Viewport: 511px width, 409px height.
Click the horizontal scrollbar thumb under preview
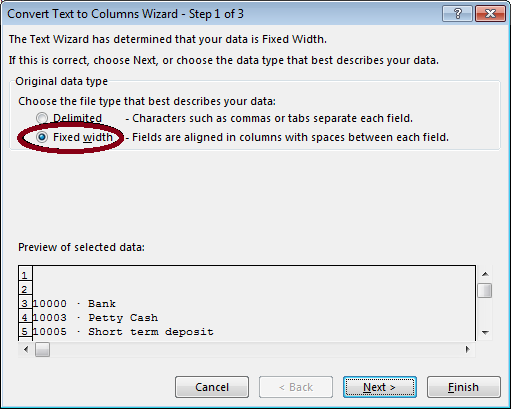(x=42, y=350)
